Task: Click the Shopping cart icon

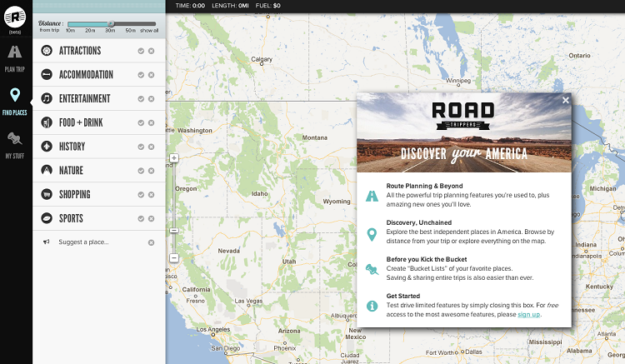Action: [x=47, y=195]
